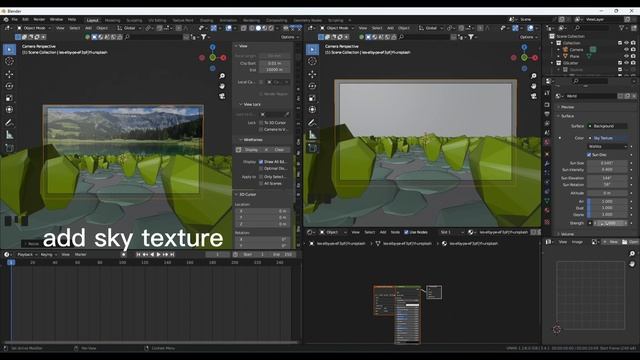This screenshot has height=360, width=640.
Task: Open the Surface Background shader dropdown
Action: pos(607,126)
